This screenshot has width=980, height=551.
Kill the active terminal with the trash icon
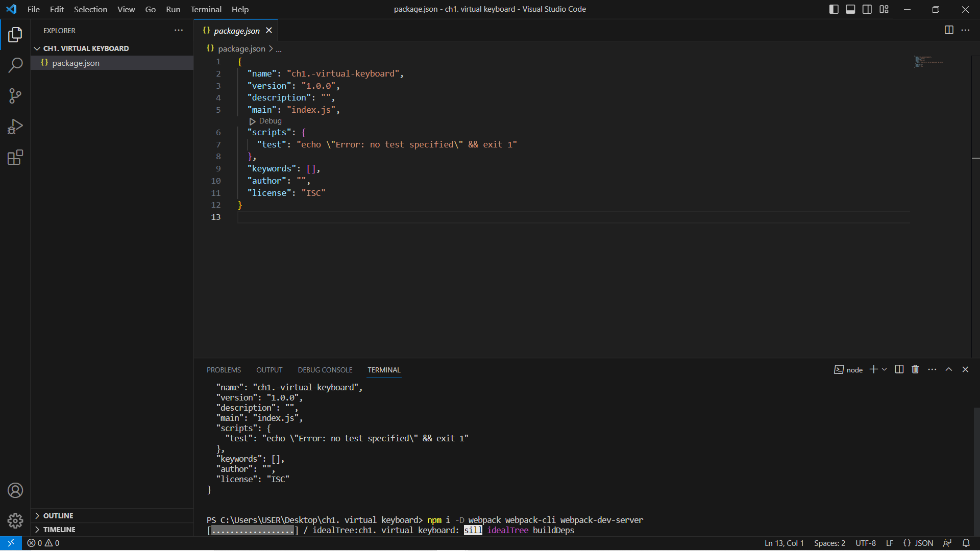pyautogui.click(x=915, y=369)
